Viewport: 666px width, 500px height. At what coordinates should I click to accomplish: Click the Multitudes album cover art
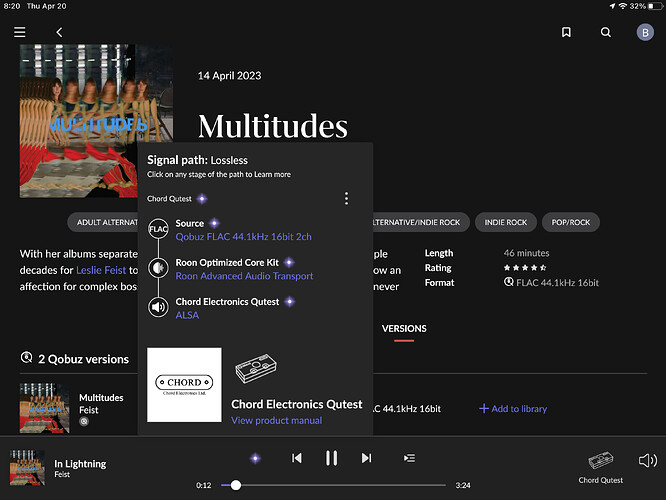click(96, 121)
